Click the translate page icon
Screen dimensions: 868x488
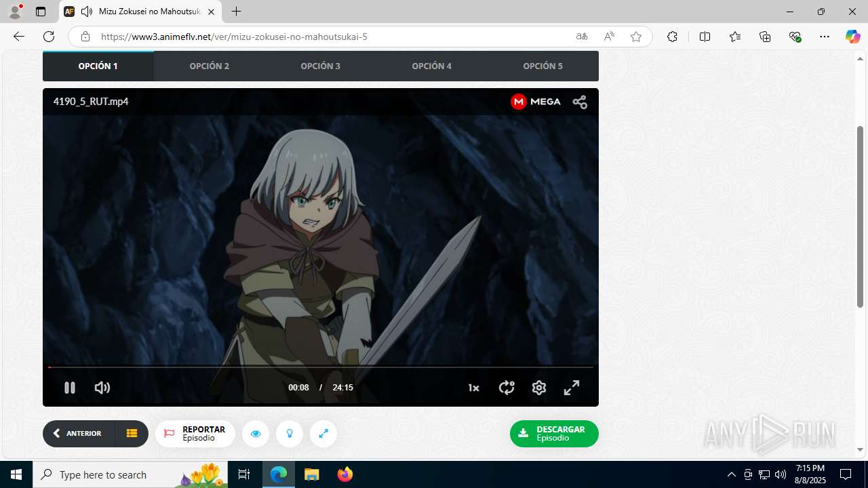tap(582, 37)
